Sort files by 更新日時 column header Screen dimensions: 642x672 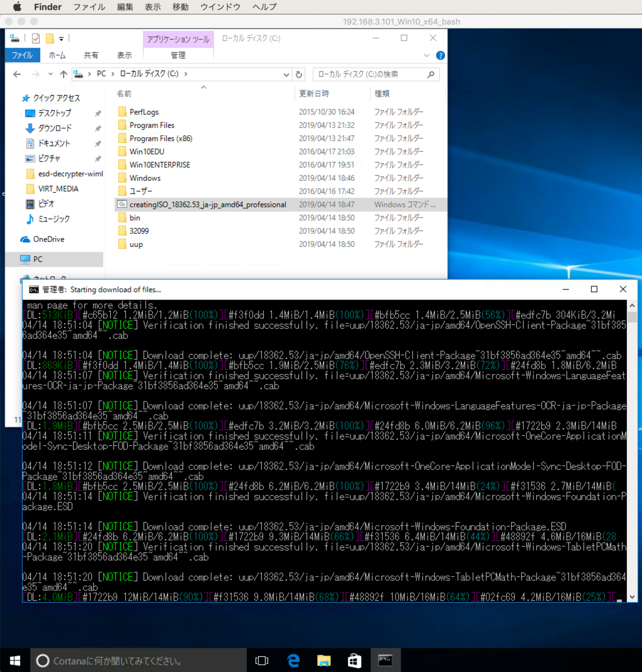pos(314,94)
